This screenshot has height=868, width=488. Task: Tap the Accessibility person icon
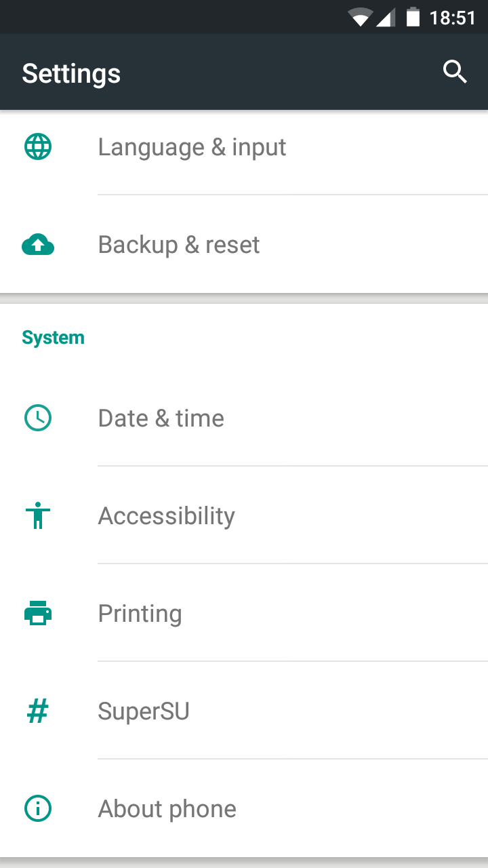tap(38, 515)
